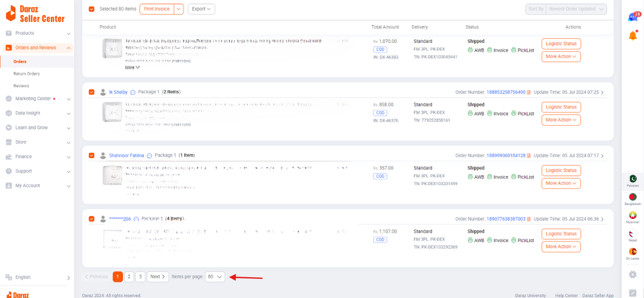
Task: Uncheck the Selected 80 items checkbox
Action: point(92,9)
